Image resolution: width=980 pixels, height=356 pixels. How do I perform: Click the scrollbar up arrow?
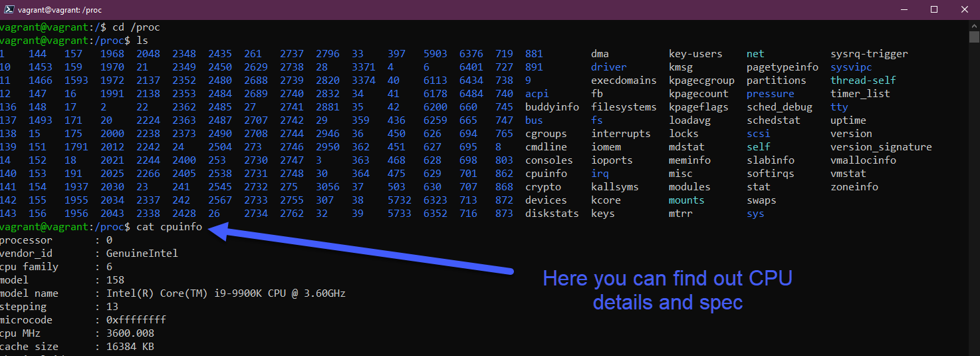[x=974, y=25]
